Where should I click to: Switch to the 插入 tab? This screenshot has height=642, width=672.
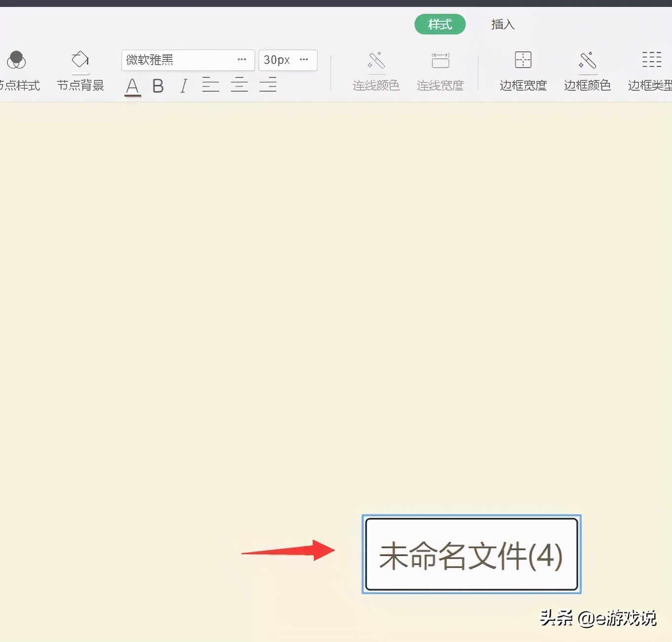[x=503, y=24]
